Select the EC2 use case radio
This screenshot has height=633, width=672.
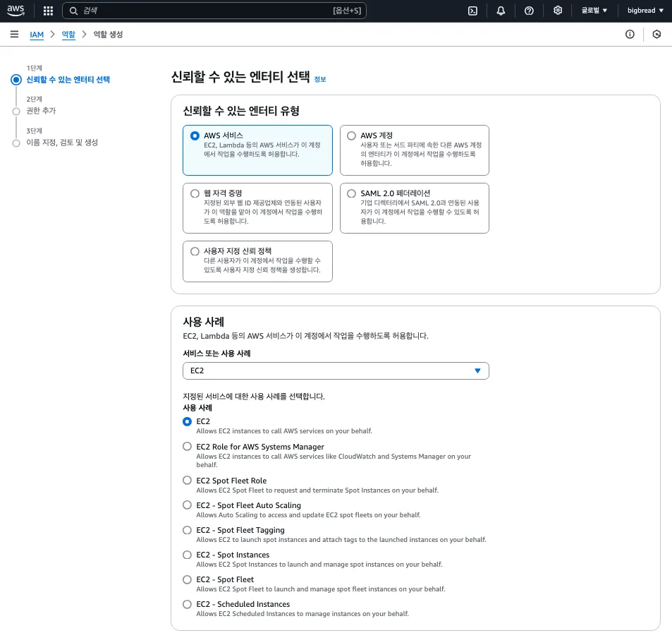tap(188, 421)
